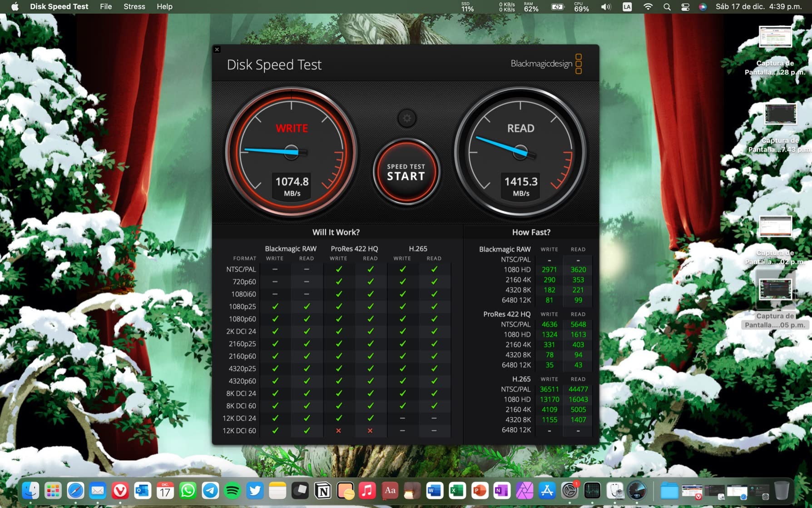Click the 1415.3 MB/s read value

[x=521, y=186]
